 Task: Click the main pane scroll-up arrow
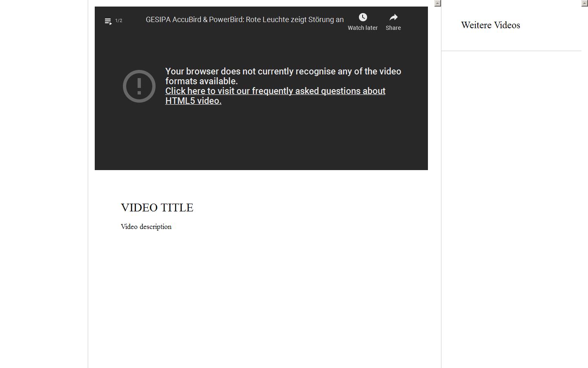(x=438, y=3)
